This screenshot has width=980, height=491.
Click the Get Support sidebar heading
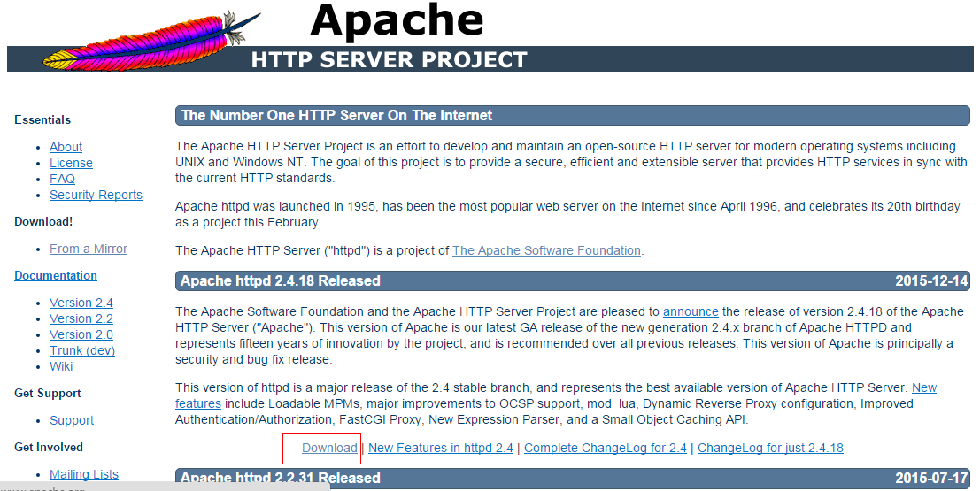click(48, 394)
